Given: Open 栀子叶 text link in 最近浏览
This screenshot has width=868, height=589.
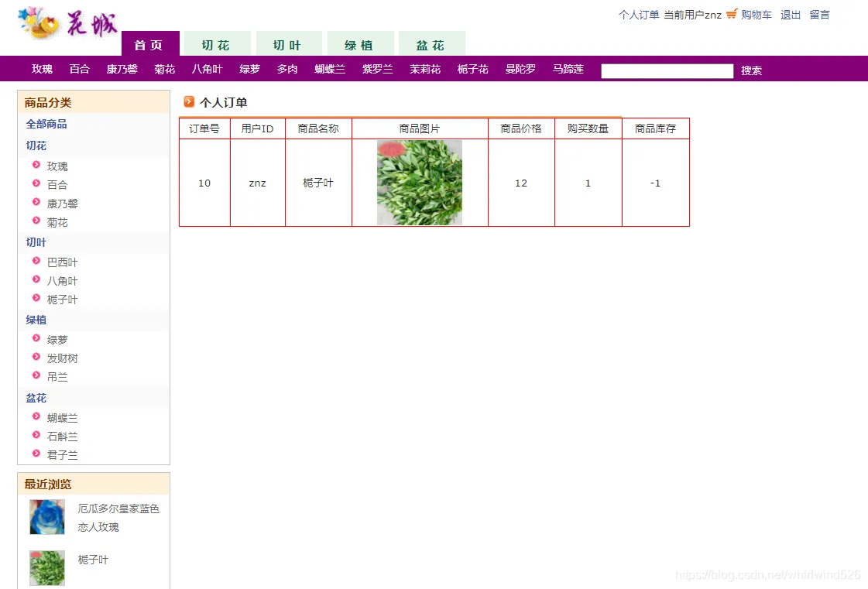Looking at the screenshot, I should point(93,560).
